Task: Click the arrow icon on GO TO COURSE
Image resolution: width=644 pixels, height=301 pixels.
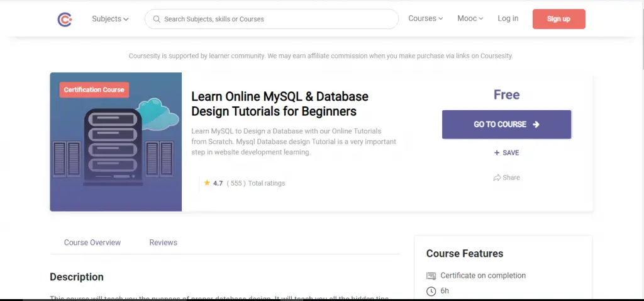Action: click(536, 125)
